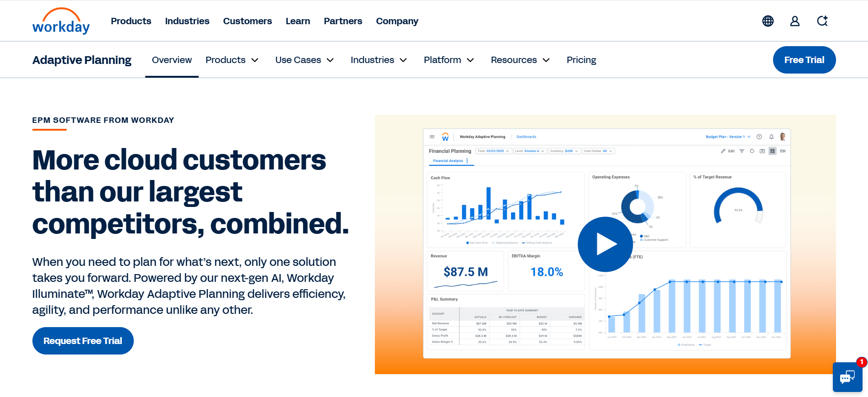The width and height of the screenshot is (868, 397).
Task: Click Budget Plan - Version 1 dropdown
Action: click(728, 137)
